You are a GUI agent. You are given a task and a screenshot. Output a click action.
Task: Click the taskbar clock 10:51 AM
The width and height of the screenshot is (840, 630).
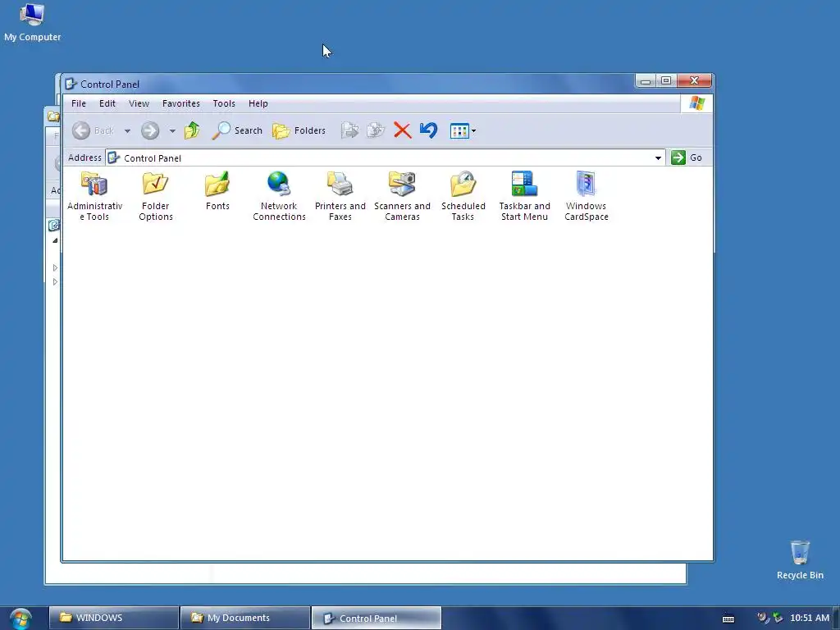(810, 618)
